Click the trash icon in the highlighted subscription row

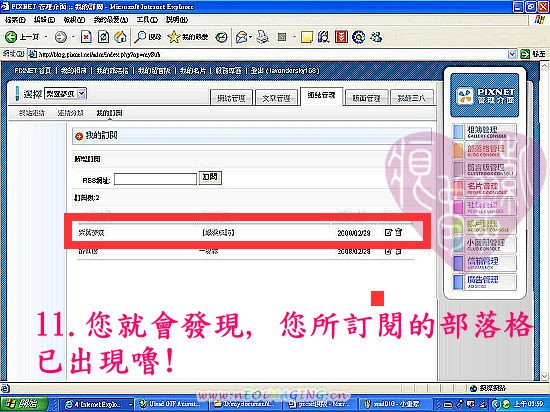pyautogui.click(x=398, y=232)
